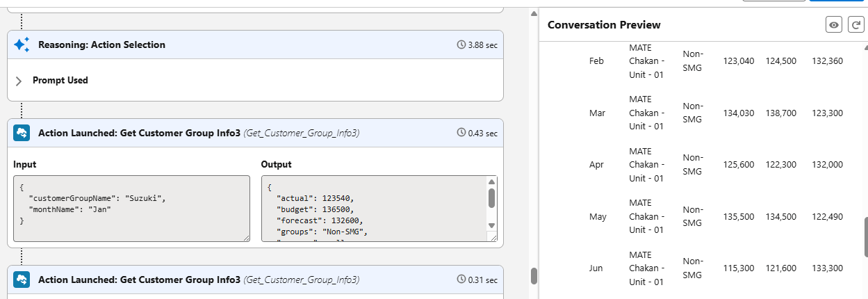Image resolution: width=868 pixels, height=299 pixels.
Task: Refresh the Conversation Preview panel
Action: click(x=854, y=25)
